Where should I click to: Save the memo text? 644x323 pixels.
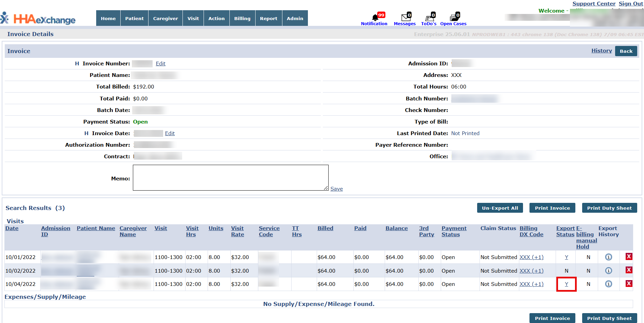coord(336,189)
